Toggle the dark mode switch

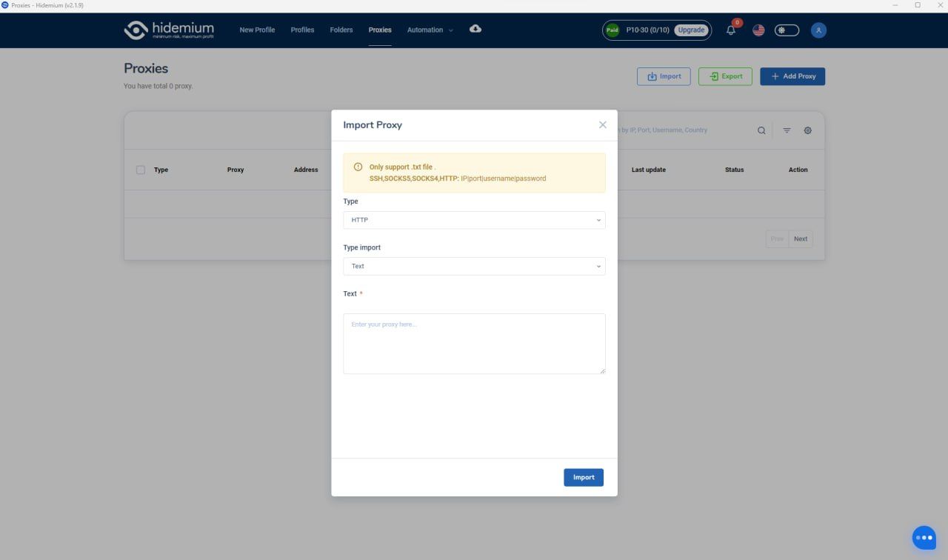click(787, 30)
